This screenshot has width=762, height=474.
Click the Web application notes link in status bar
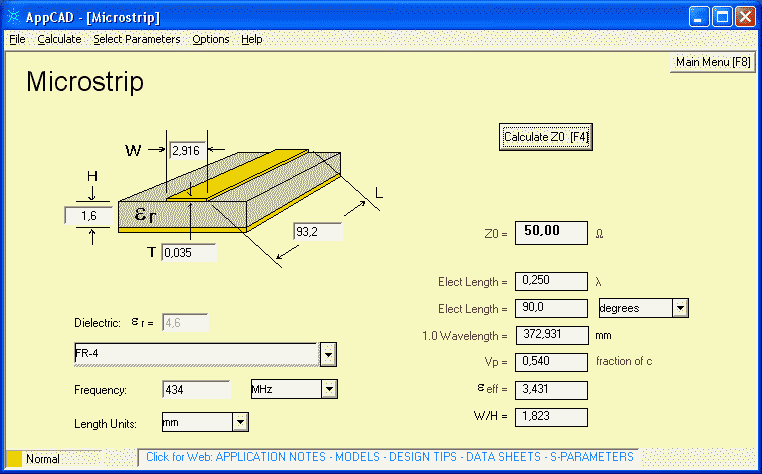coord(390,457)
